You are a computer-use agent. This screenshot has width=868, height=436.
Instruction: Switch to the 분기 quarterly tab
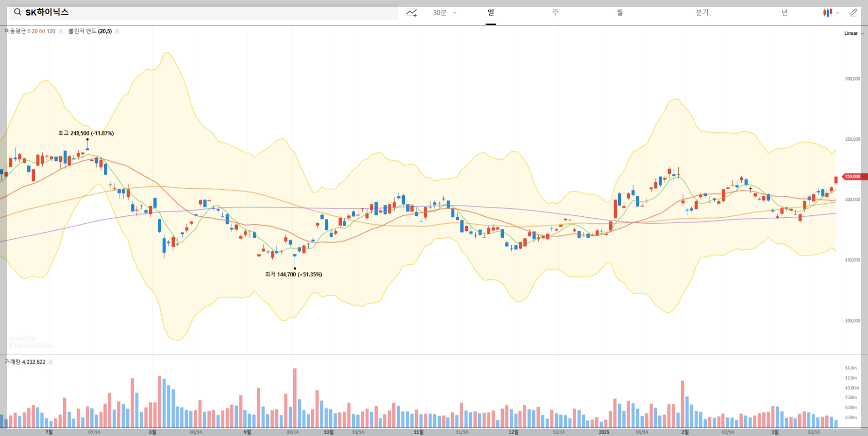tap(702, 13)
